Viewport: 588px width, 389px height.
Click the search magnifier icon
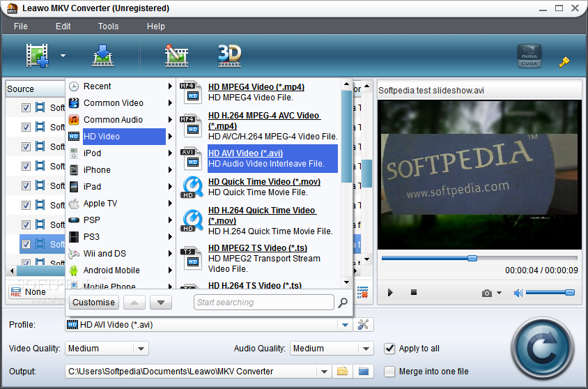[342, 303]
